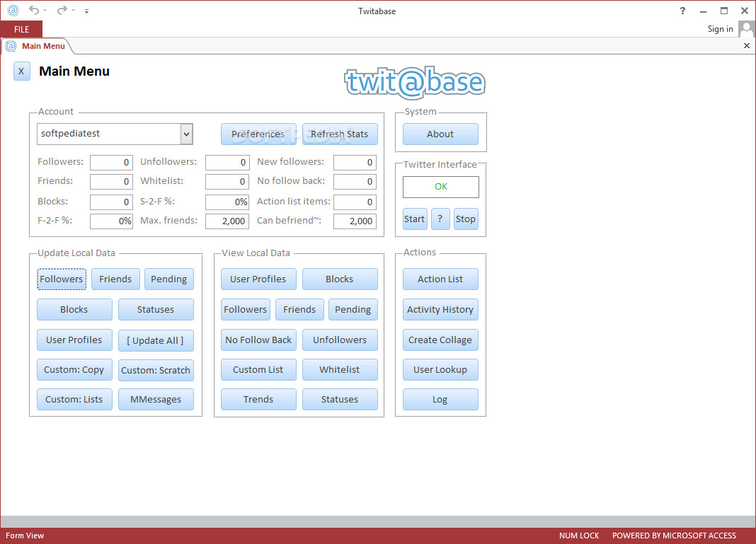Start the Twitter interface
Screen dimensions: 756x544
415,219
